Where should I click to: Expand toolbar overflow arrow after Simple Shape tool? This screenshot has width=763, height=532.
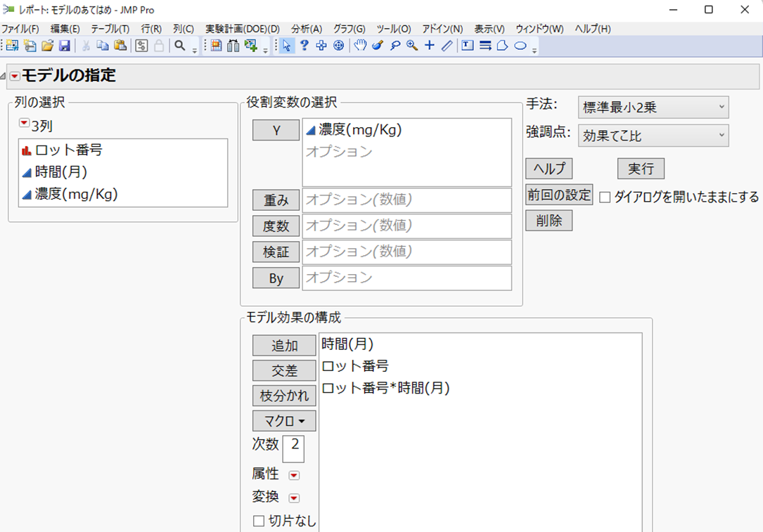tap(534, 50)
